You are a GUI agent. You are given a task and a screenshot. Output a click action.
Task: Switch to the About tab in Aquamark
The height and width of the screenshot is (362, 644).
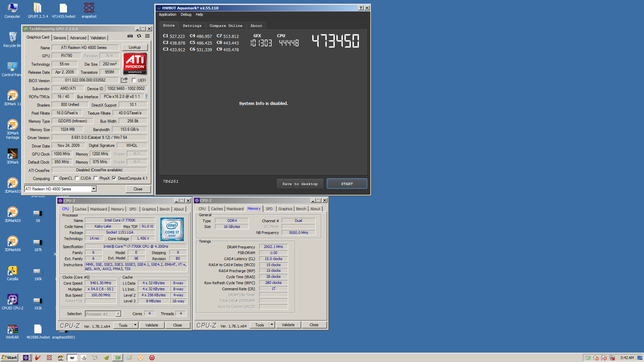pos(256,26)
